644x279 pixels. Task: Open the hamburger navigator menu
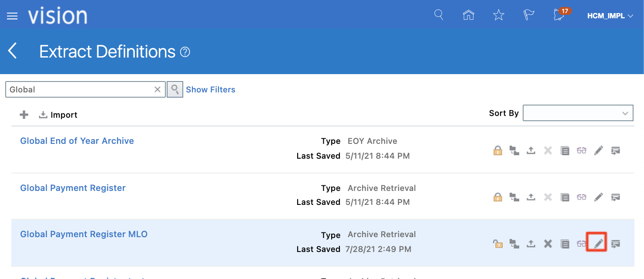[x=12, y=16]
